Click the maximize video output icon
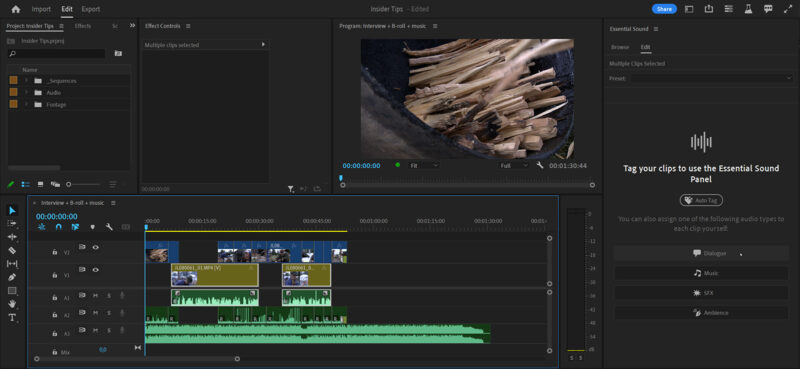 click(x=788, y=9)
